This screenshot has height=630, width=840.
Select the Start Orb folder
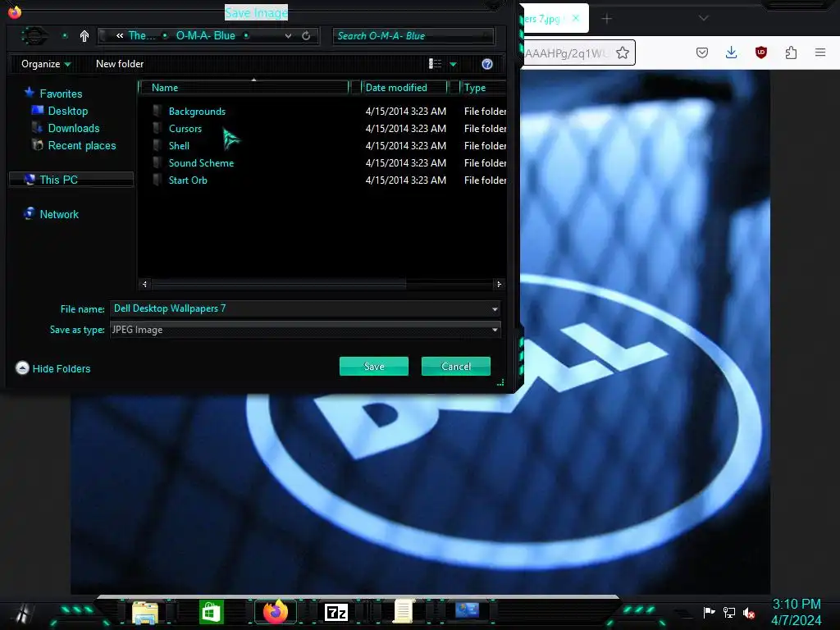188,180
